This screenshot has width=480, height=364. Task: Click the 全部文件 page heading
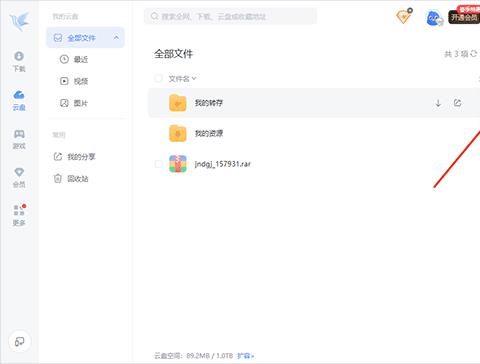point(173,54)
